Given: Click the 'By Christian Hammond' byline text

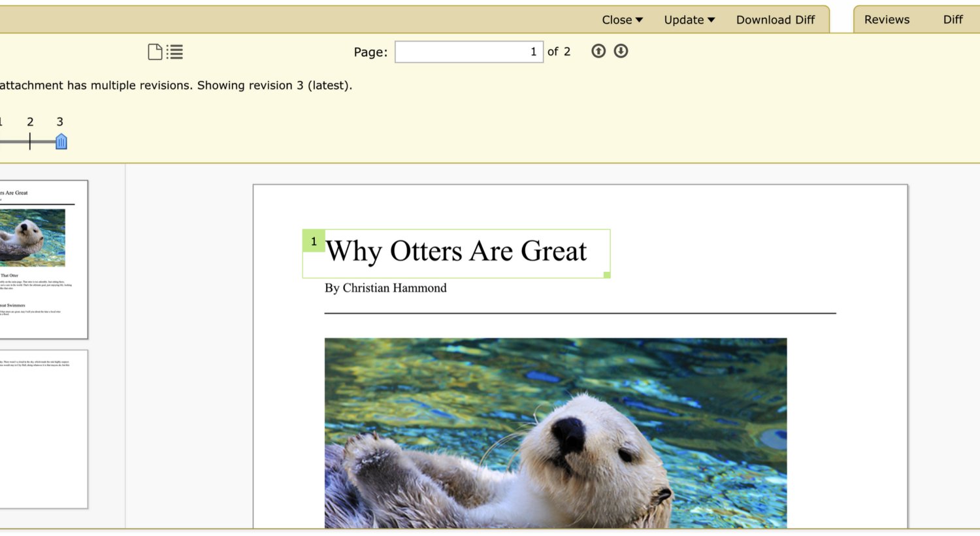Looking at the screenshot, I should pyautogui.click(x=385, y=288).
